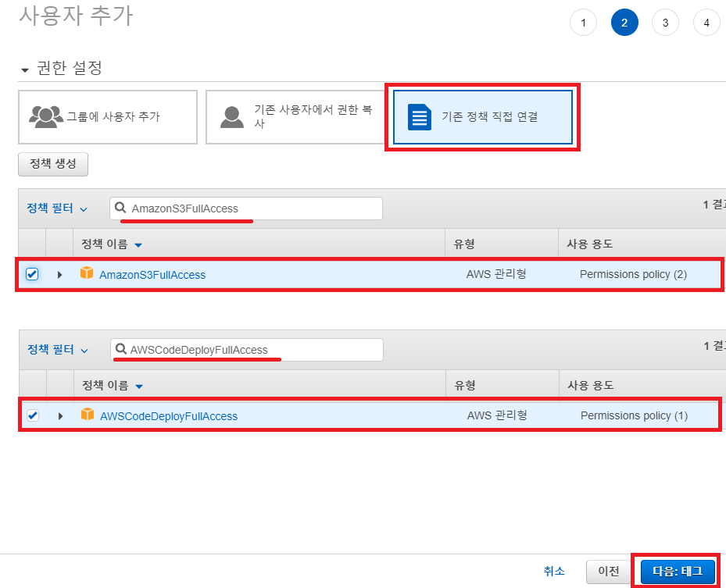The width and height of the screenshot is (726, 588).
Task: Select the group users icon
Action: click(46, 116)
